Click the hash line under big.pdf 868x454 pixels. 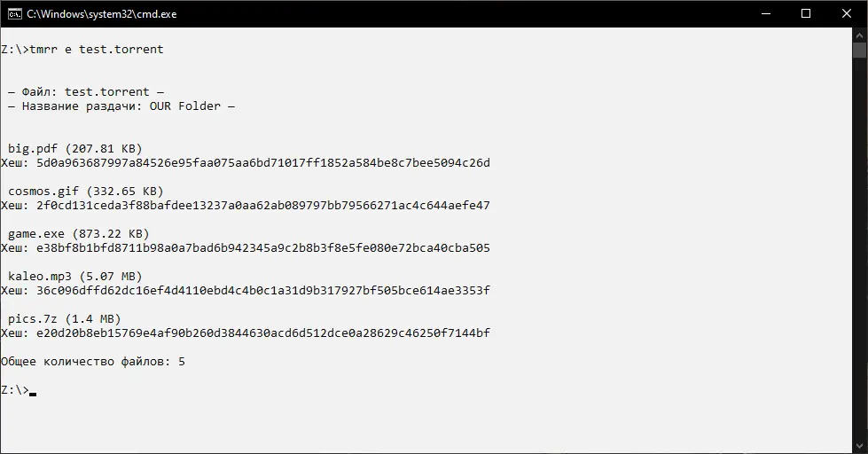coord(246,163)
